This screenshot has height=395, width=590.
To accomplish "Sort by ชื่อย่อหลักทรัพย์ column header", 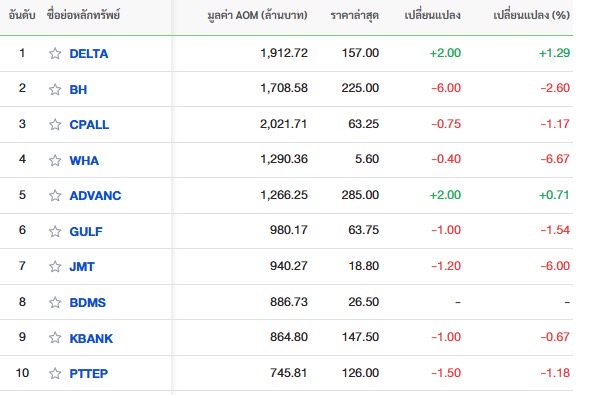I will (84, 15).
